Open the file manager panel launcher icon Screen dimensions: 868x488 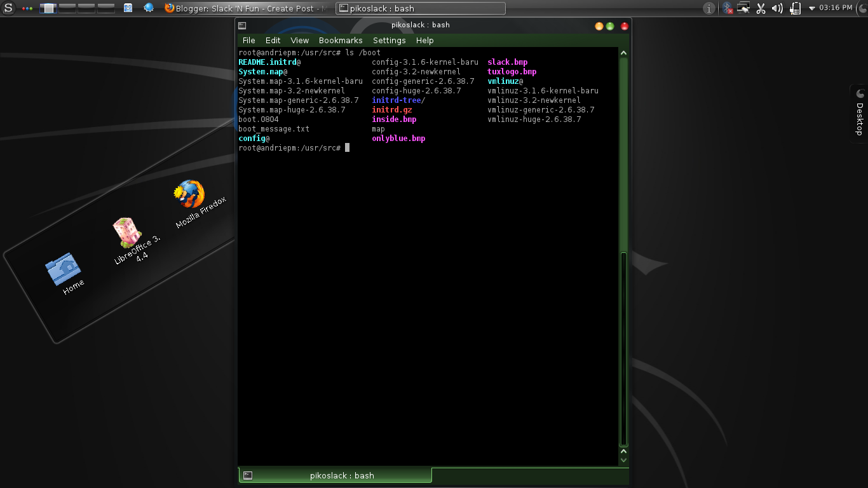pos(128,8)
